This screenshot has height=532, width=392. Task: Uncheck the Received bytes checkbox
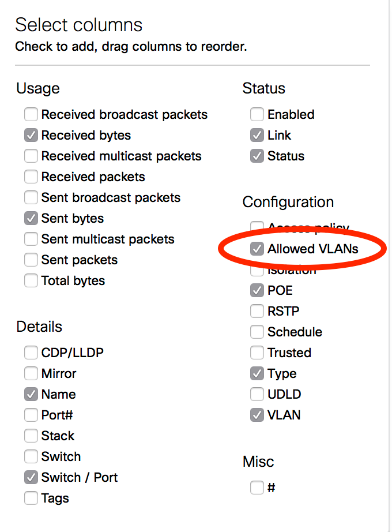point(31,136)
